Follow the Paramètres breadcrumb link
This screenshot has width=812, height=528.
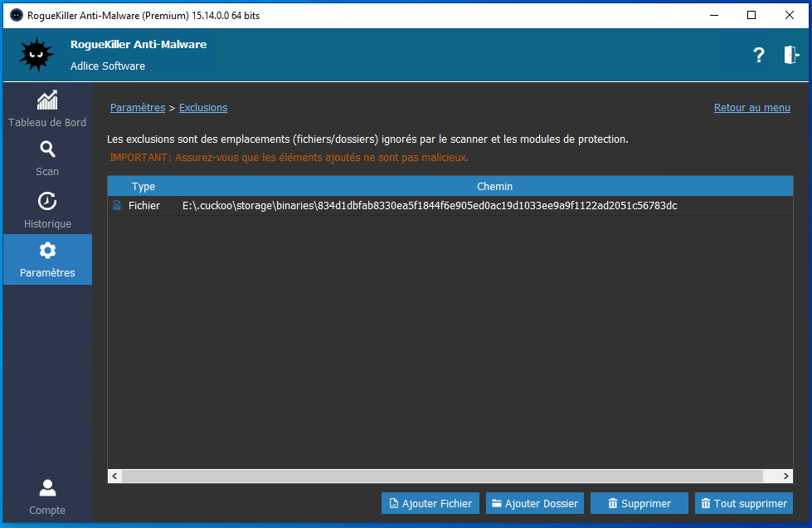pos(138,108)
